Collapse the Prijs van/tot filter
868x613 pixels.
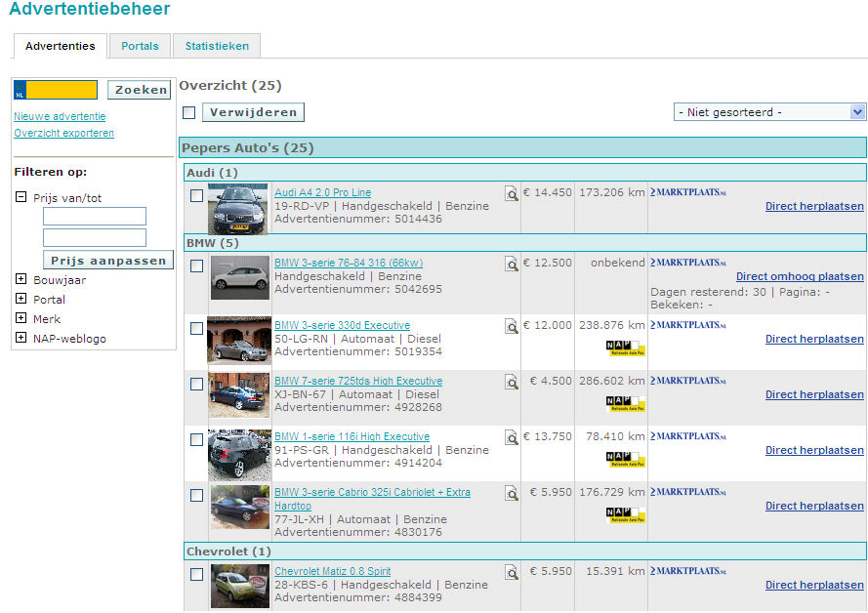[x=21, y=197]
